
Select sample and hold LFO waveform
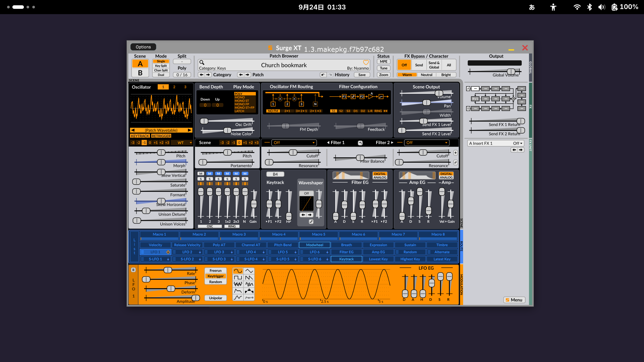click(249, 284)
